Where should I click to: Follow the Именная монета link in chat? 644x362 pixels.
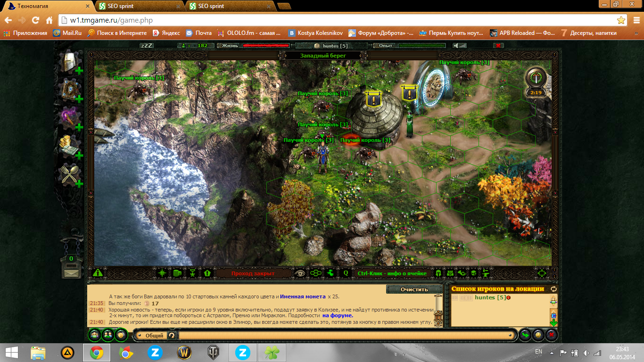[303, 296]
